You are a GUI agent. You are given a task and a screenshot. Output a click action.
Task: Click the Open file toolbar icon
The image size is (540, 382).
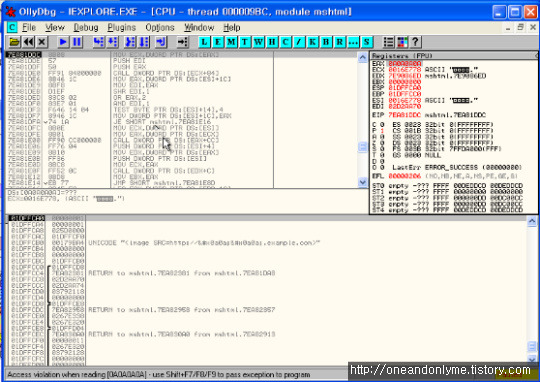point(14,42)
